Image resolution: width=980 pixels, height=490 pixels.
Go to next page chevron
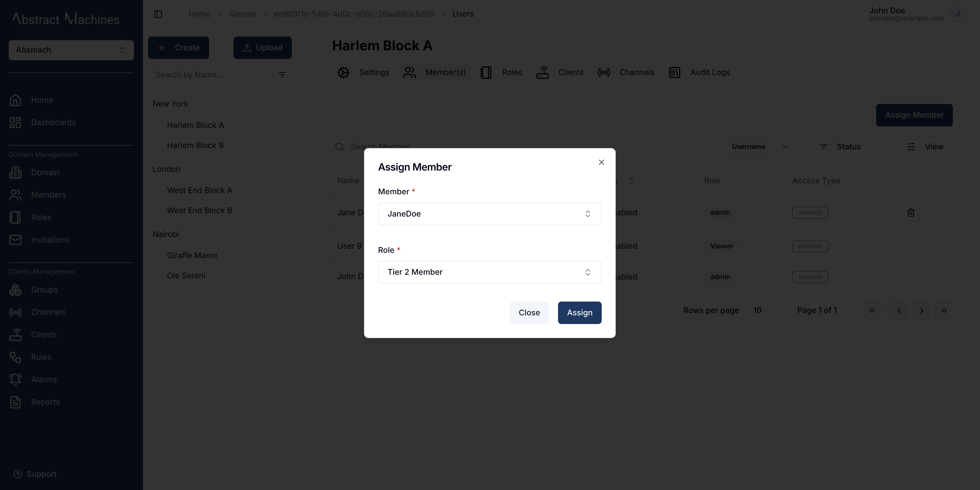tap(921, 310)
